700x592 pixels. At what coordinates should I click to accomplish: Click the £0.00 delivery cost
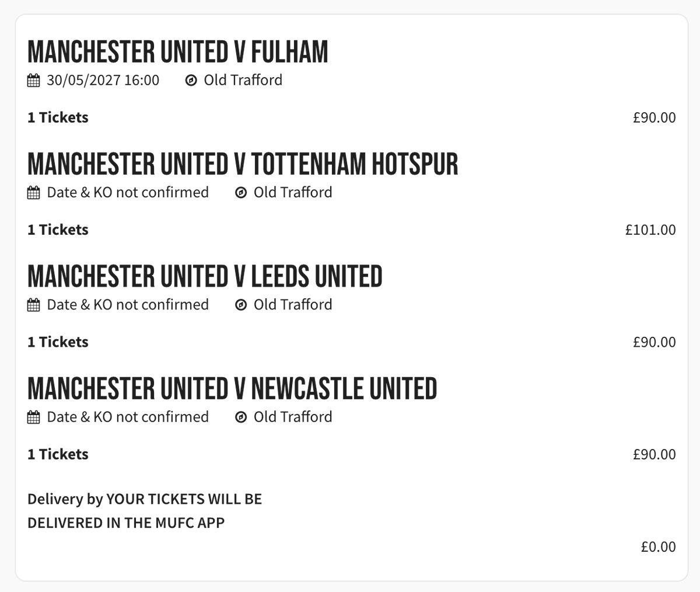pos(658,547)
